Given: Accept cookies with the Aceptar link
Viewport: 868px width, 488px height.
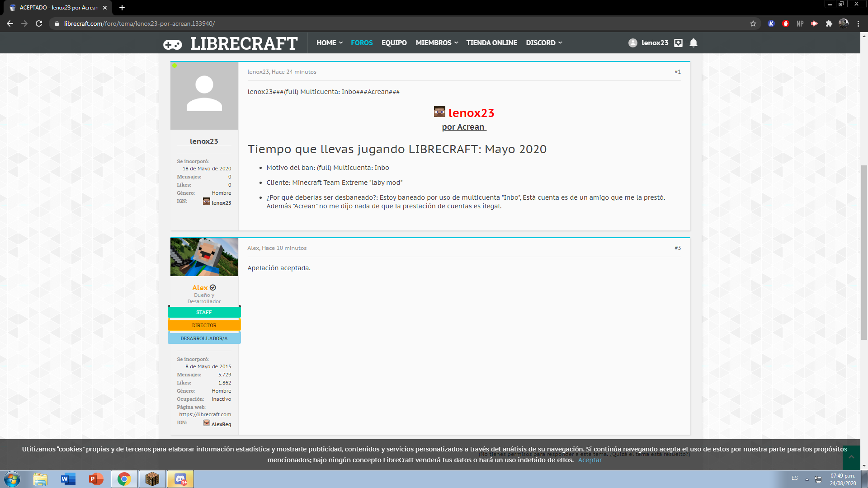Looking at the screenshot, I should point(590,460).
